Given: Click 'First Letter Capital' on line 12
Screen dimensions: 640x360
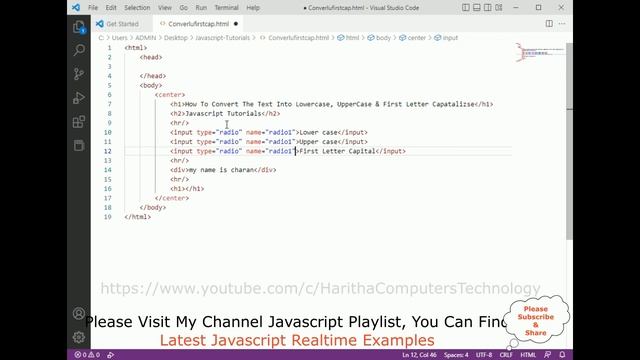Looking at the screenshot, I should pos(337,151).
